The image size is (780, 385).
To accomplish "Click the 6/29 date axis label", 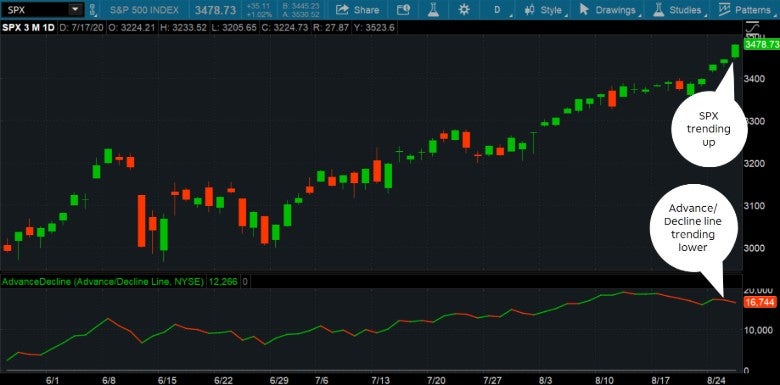I will click(x=278, y=380).
